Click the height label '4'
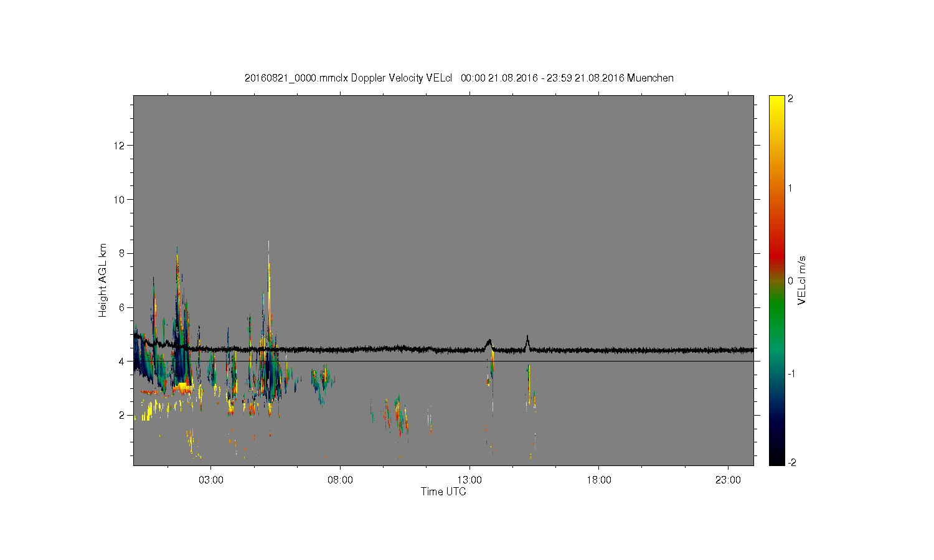Viewport: 934px width, 560px height. [x=123, y=362]
